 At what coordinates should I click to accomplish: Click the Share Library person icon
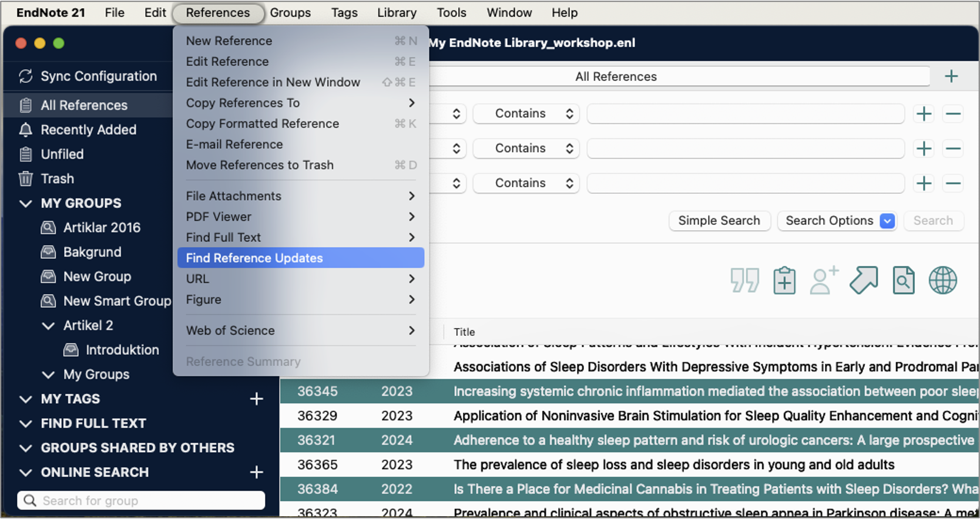[x=824, y=280]
